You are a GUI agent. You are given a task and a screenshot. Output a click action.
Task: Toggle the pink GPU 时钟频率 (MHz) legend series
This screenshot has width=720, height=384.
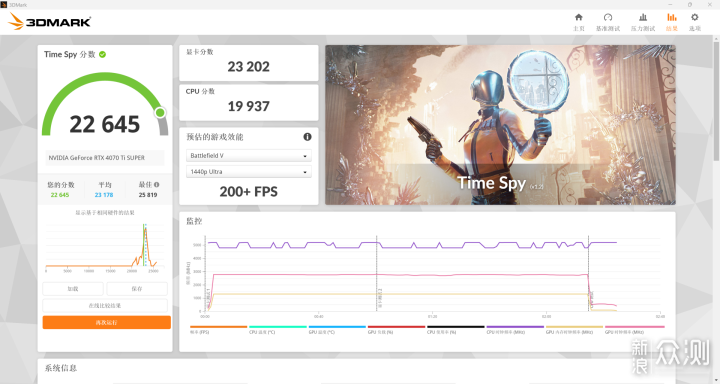click(634, 329)
